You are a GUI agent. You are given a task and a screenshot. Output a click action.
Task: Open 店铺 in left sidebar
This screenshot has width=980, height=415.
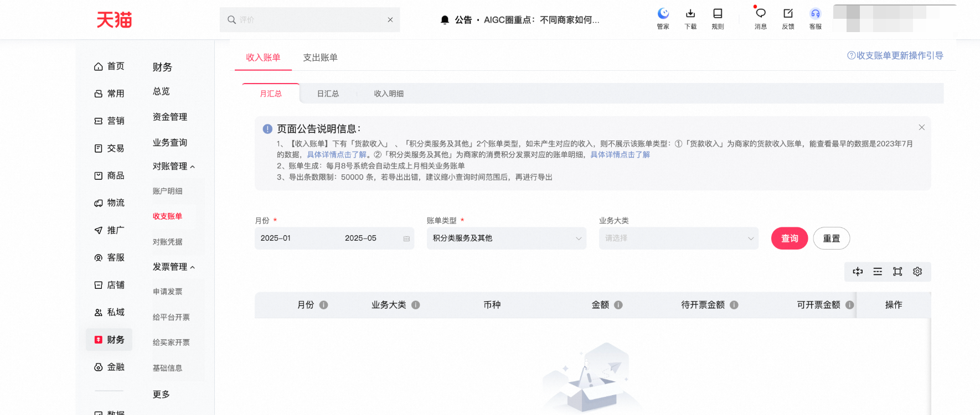tap(109, 285)
